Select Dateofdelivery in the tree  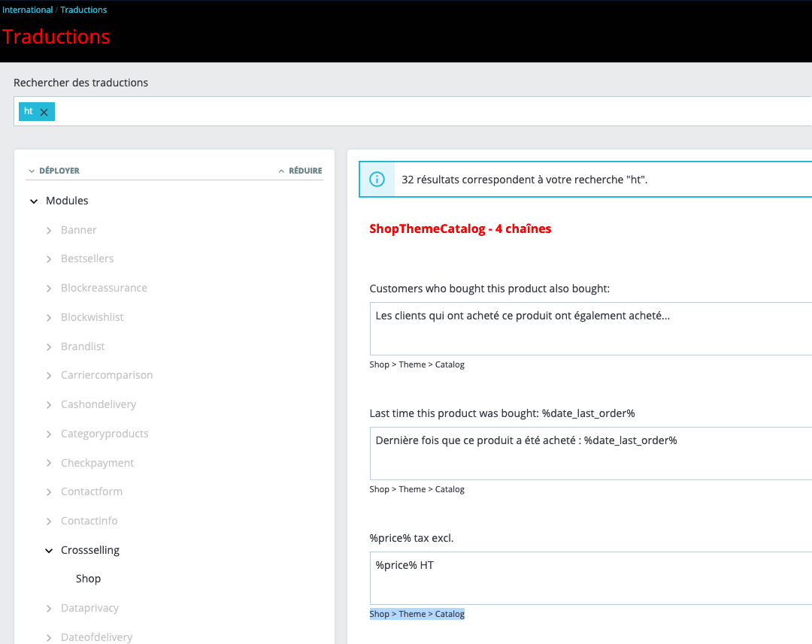click(96, 637)
